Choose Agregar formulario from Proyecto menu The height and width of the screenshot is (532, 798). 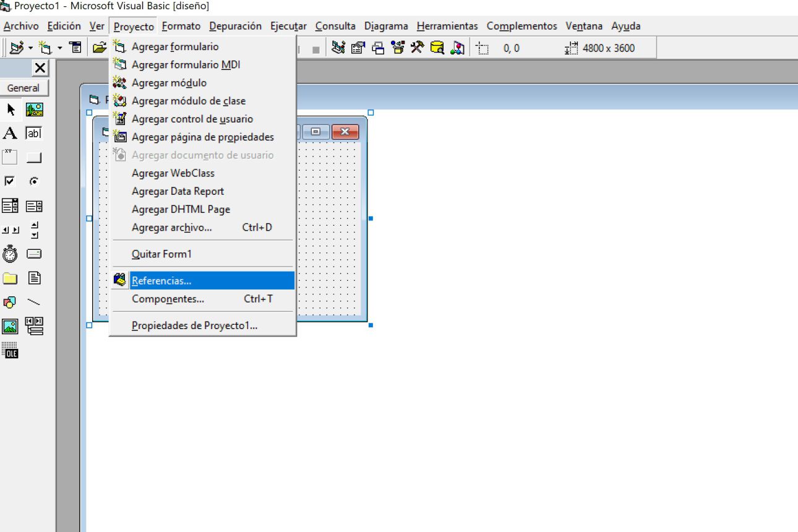pyautogui.click(x=202, y=46)
